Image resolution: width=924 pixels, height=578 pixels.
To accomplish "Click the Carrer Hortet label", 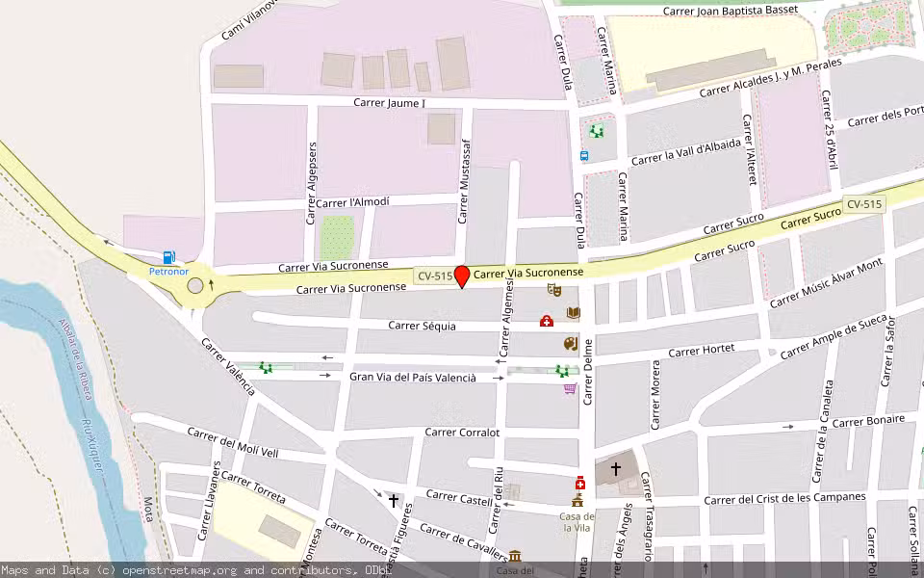I will click(x=702, y=351).
